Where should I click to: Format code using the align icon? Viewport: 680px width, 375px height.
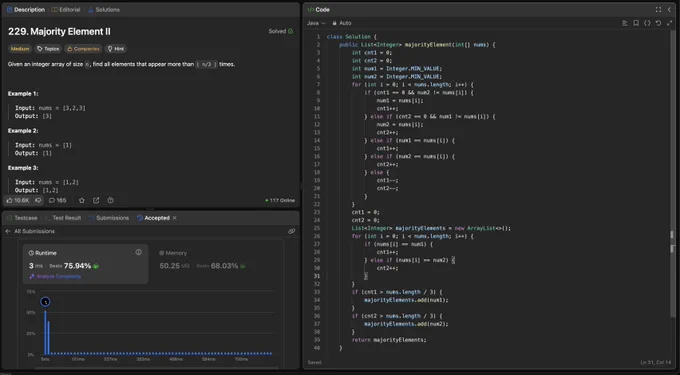(x=624, y=23)
